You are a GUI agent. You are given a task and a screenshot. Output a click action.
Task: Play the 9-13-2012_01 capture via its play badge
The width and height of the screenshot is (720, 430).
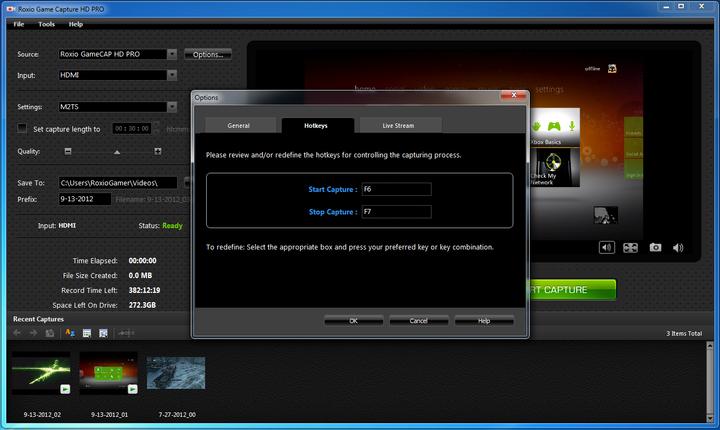132,389
